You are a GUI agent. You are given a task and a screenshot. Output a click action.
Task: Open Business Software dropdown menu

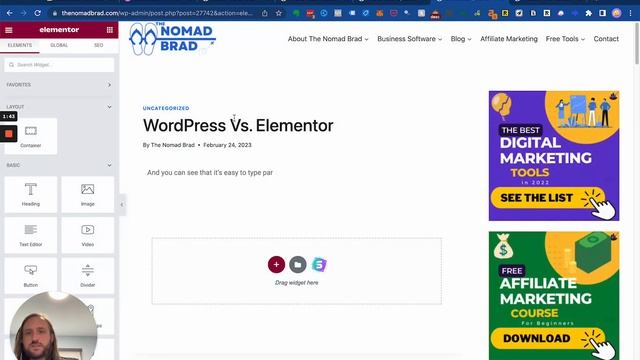tap(409, 39)
